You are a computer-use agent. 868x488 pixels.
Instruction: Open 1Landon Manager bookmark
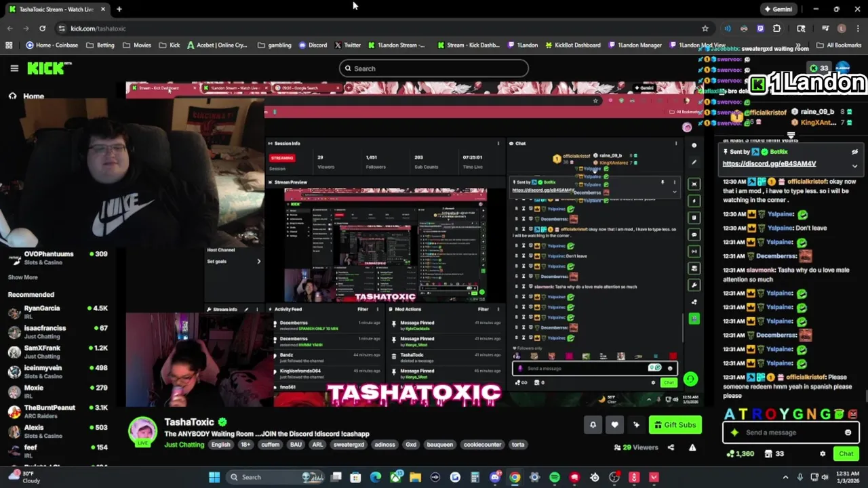point(635,45)
